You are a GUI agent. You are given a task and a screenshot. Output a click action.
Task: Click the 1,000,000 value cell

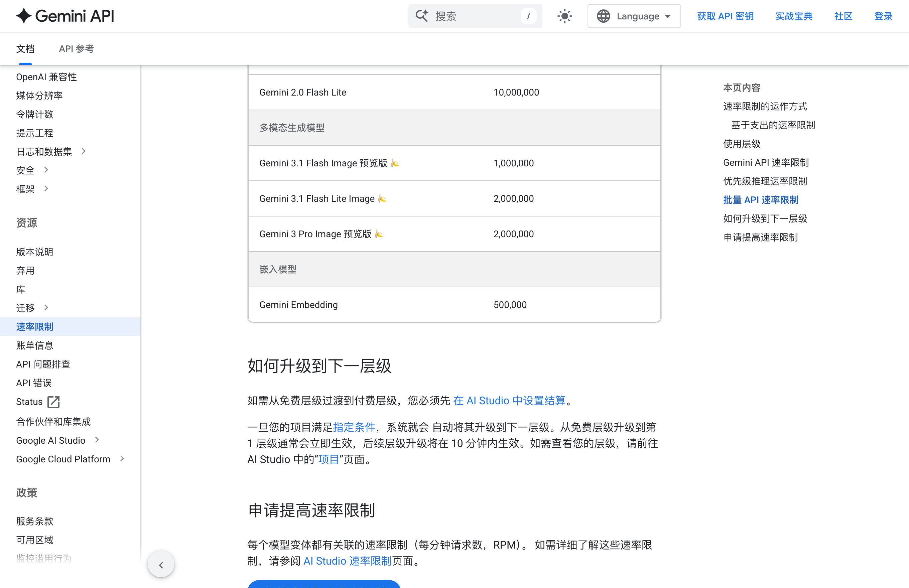coord(571,163)
